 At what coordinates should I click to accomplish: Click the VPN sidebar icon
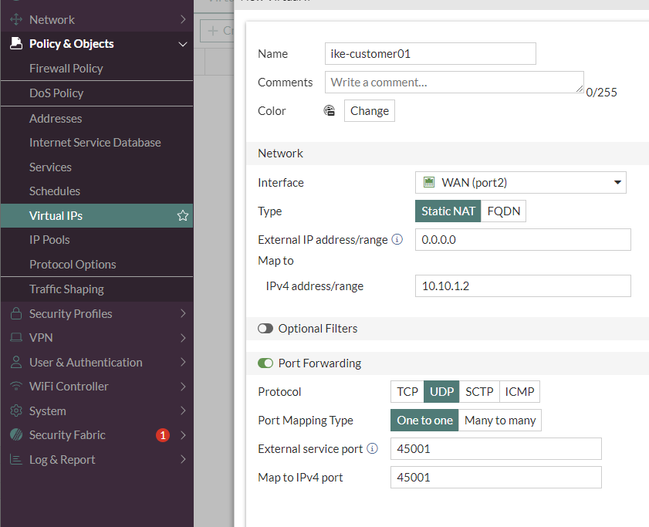(x=16, y=338)
